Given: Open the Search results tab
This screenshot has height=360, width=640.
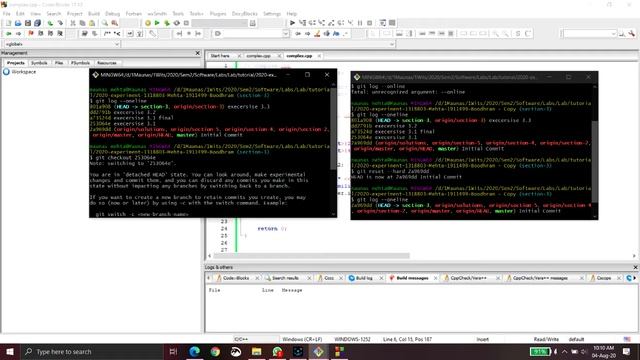Looking at the screenshot, I should [285, 278].
